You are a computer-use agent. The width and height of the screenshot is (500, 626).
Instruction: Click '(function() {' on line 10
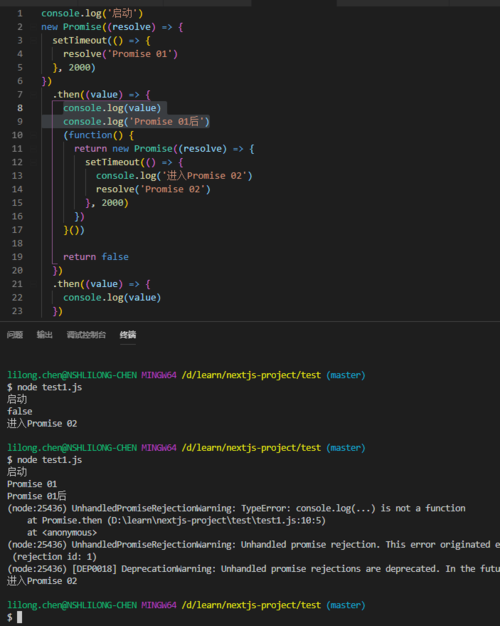pos(98,135)
